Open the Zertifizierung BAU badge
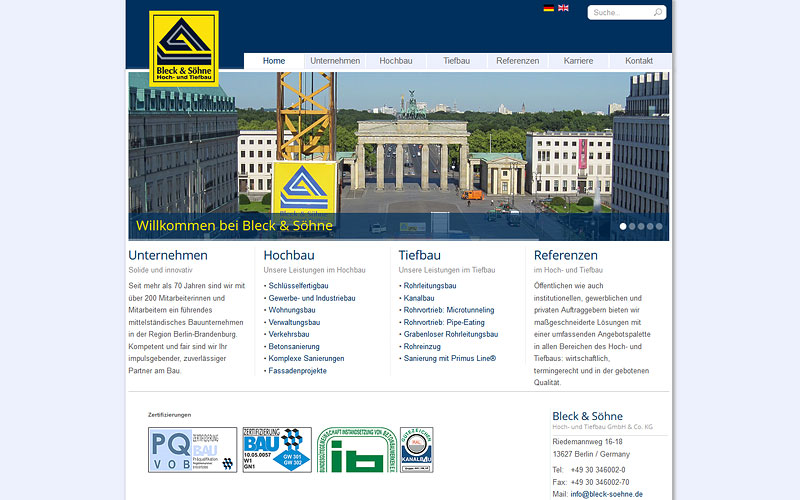Image resolution: width=800 pixels, height=500 pixels. pos(277,450)
